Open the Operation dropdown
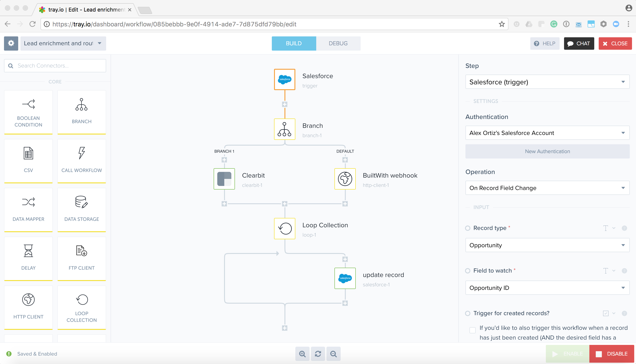Image resolution: width=636 pixels, height=364 pixels. pos(547,188)
